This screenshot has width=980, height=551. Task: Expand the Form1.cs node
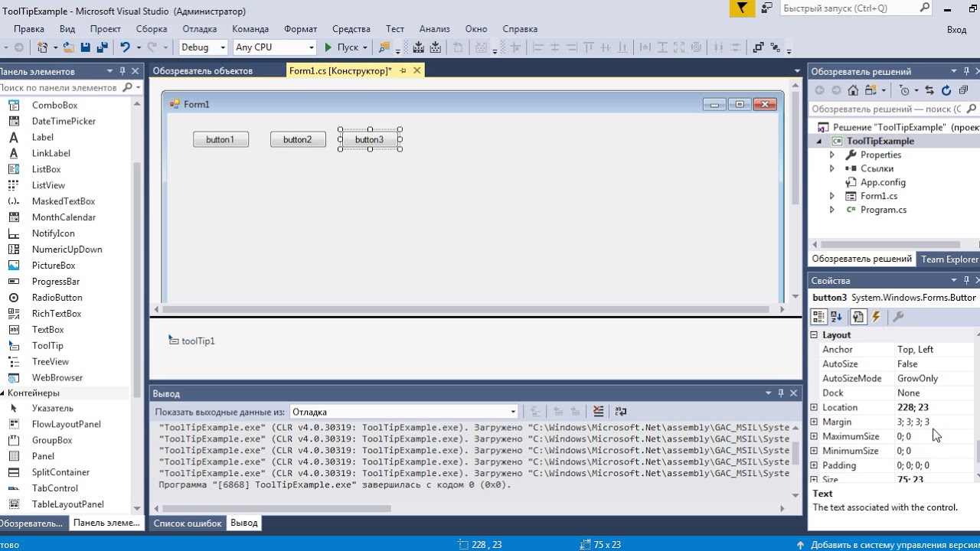click(x=832, y=196)
